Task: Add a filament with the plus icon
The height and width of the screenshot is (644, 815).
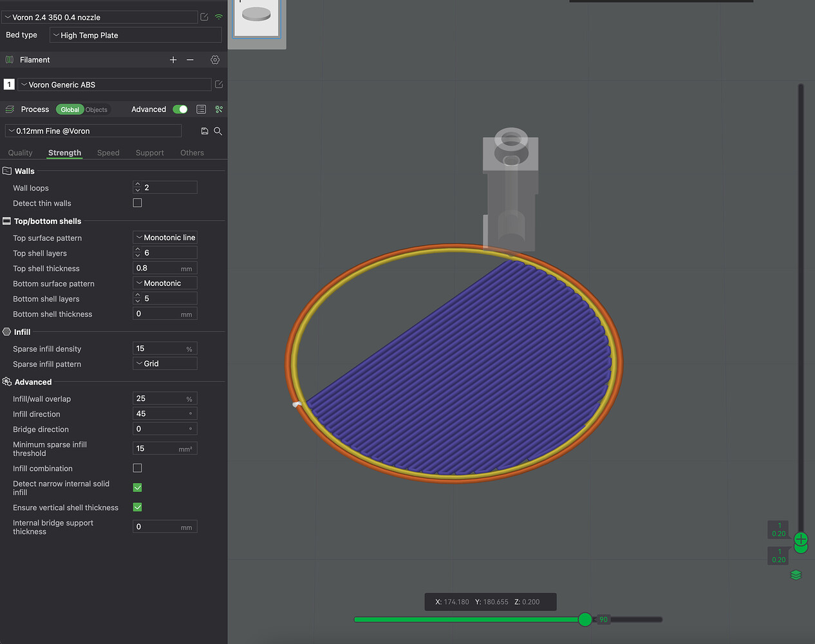Action: click(x=173, y=60)
